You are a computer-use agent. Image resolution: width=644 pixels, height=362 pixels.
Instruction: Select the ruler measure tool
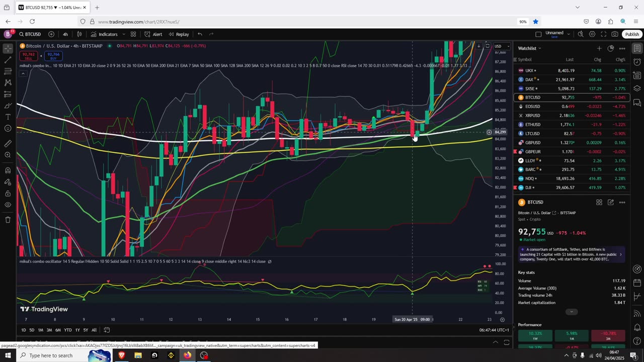[x=8, y=143]
